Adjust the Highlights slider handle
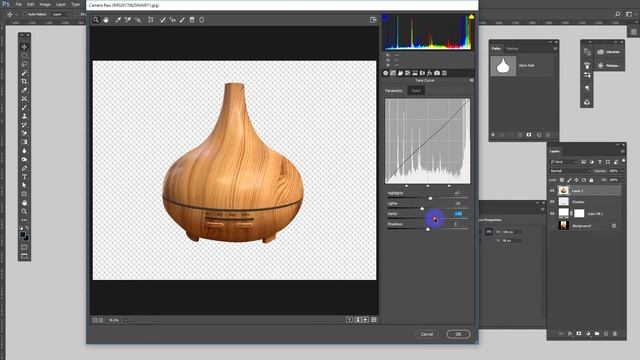Screen dimensions: 640x360 430,198
